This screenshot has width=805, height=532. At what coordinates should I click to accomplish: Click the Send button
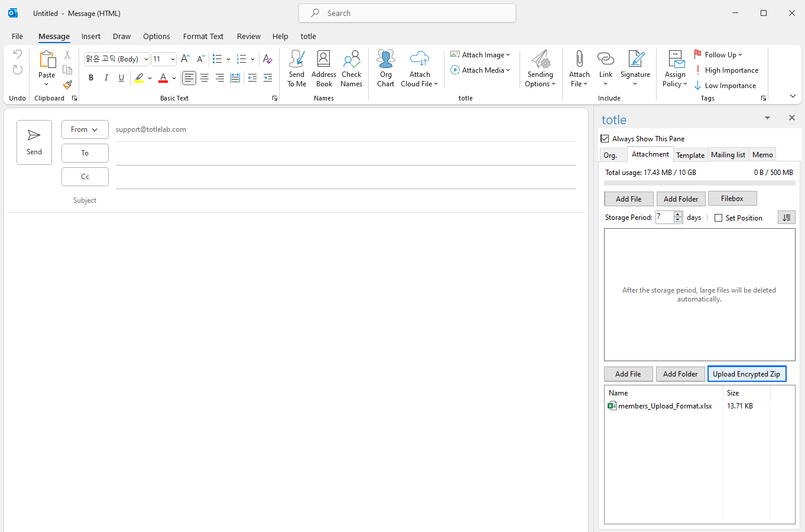coord(34,142)
